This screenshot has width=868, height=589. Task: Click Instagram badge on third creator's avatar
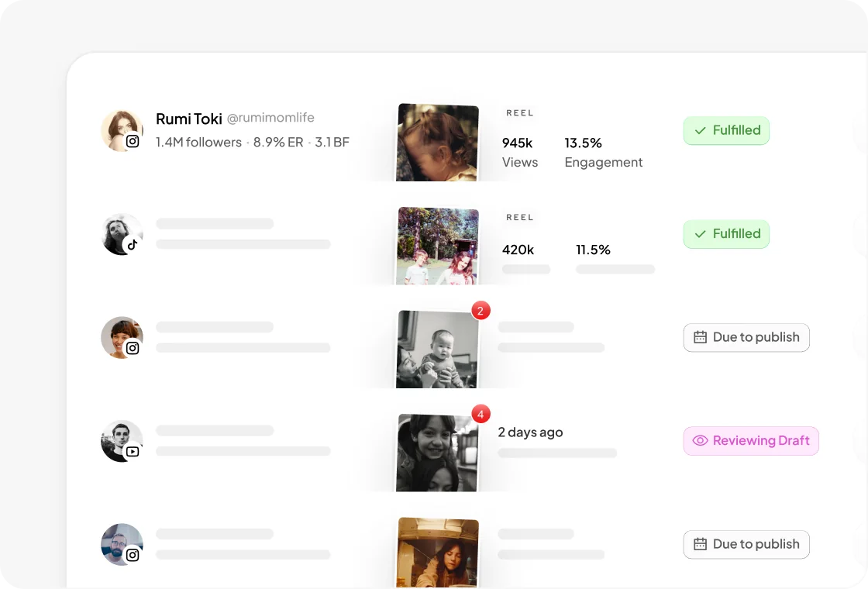click(x=133, y=348)
